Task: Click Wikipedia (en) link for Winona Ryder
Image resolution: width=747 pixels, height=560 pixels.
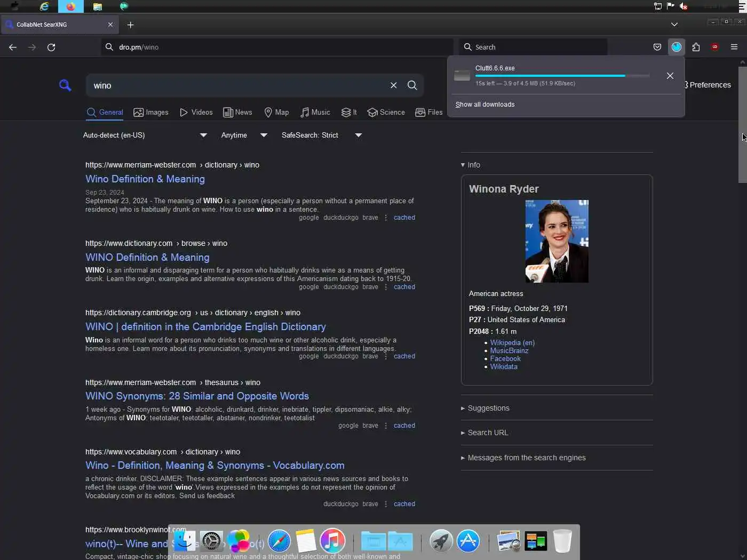Action: (512, 343)
